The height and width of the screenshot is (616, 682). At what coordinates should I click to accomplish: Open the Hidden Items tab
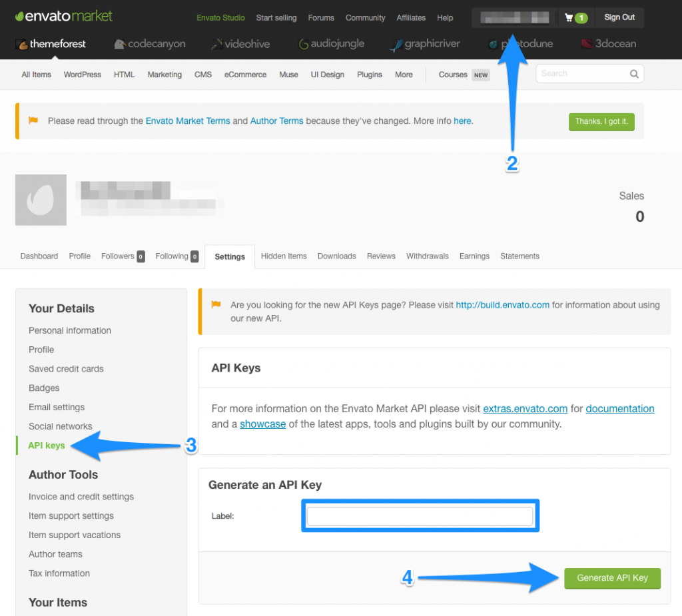pos(284,256)
